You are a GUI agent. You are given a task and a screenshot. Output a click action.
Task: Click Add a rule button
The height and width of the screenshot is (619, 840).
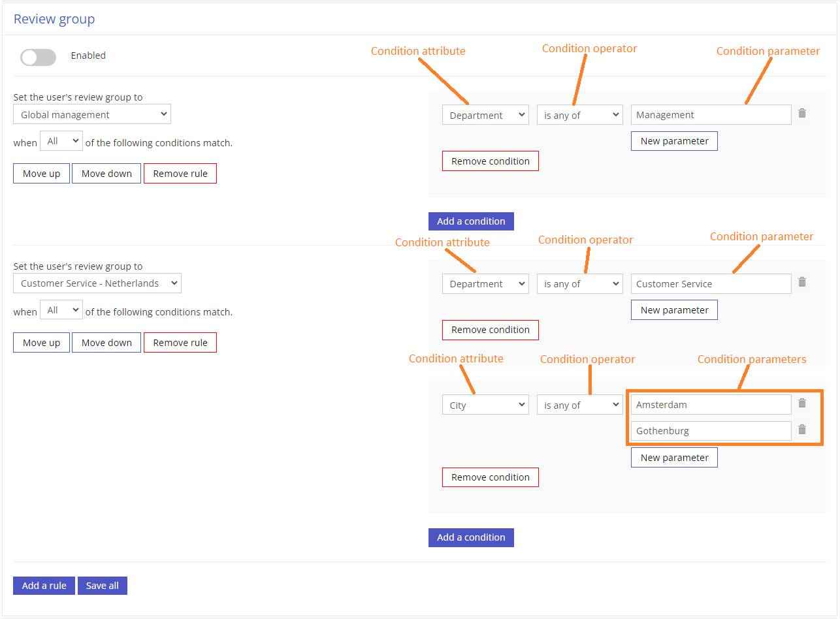tap(44, 586)
